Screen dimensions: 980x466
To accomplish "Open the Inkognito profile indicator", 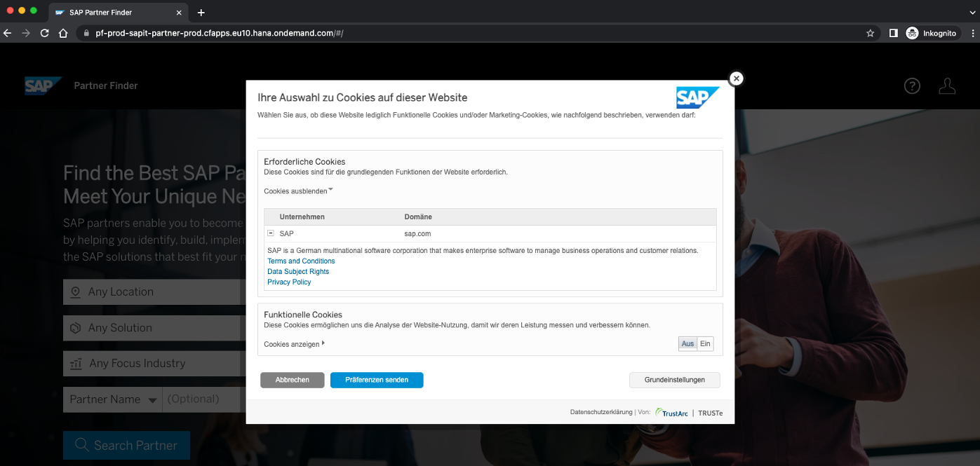I will [x=931, y=33].
